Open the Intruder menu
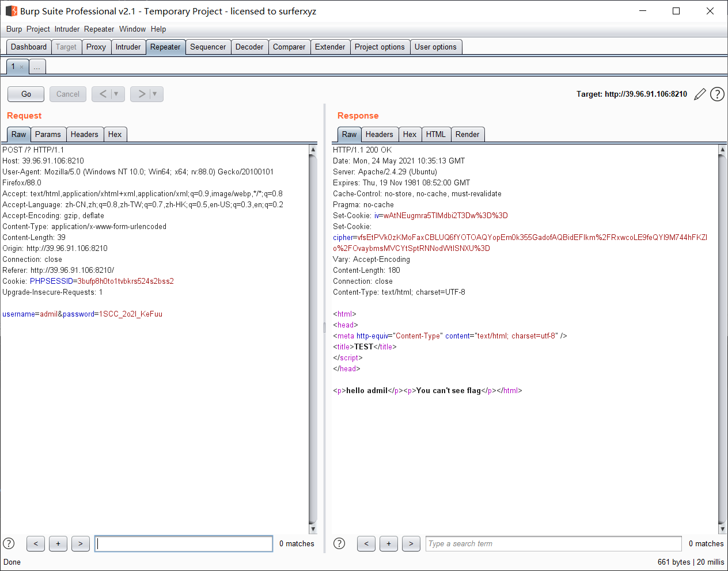The image size is (728, 571). [67, 29]
